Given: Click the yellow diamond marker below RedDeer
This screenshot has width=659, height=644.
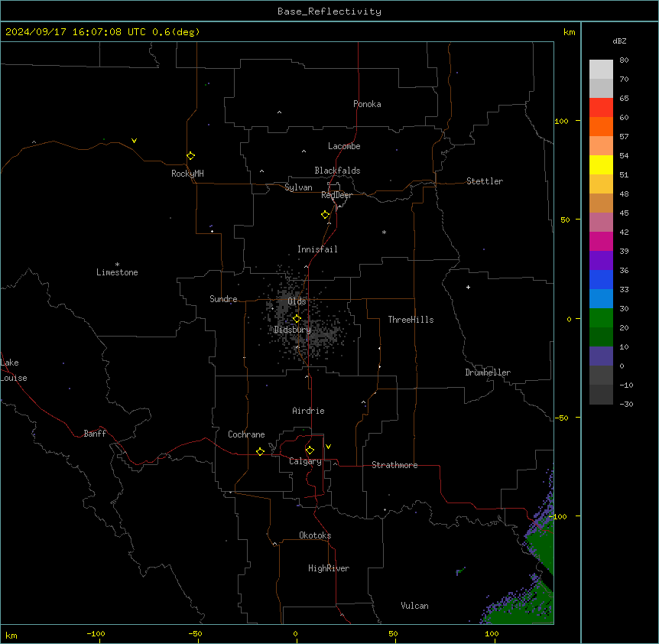Looking at the screenshot, I should [x=326, y=215].
